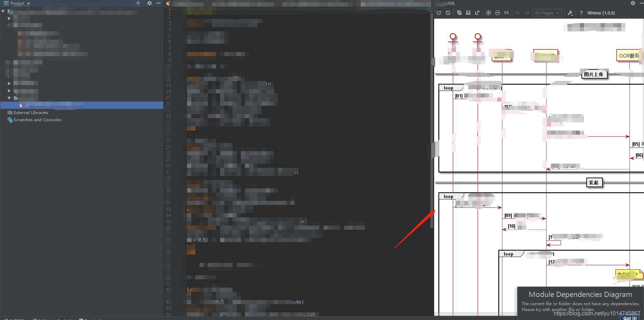Image resolution: width=644 pixels, height=320 pixels.
Task: Toggle automatic diagram refresh
Action: 448,13
